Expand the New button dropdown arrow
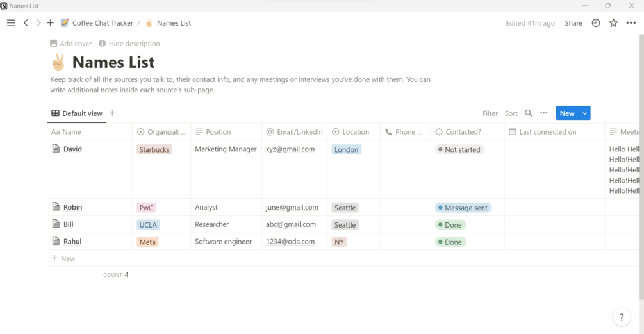The height and width of the screenshot is (334, 644). tap(584, 113)
